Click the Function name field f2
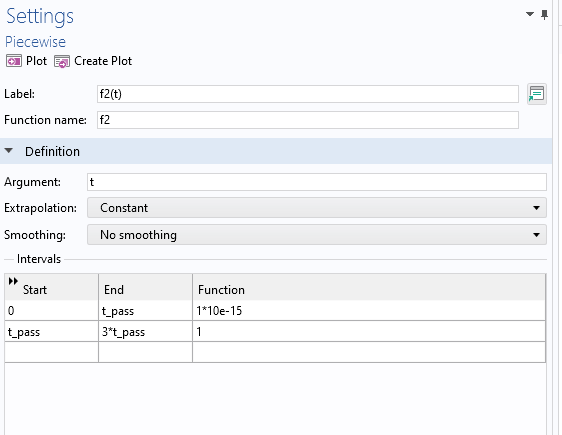 (308, 120)
